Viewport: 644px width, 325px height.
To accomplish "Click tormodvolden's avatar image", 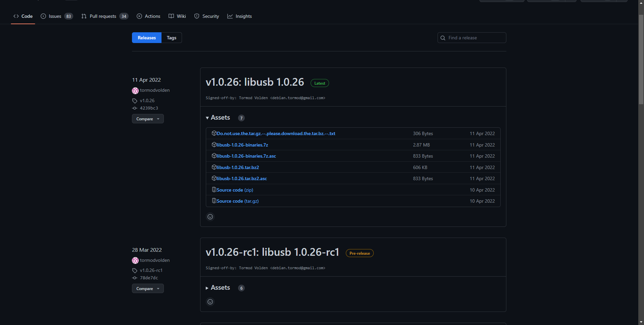I will click(135, 90).
